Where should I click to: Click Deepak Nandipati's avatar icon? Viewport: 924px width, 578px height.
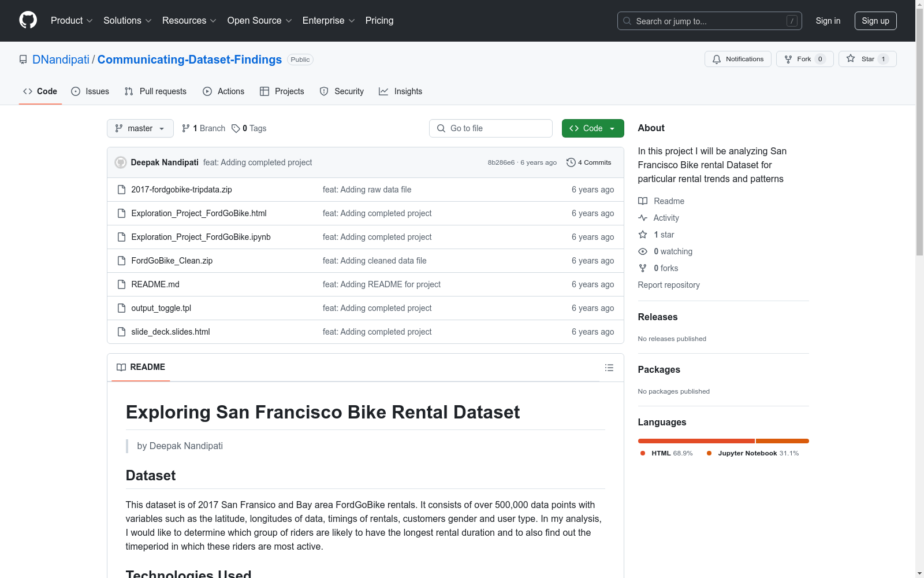tap(121, 162)
